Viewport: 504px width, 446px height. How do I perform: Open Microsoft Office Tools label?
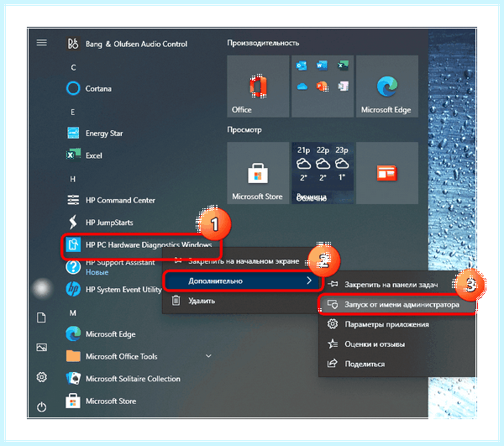coord(122,356)
